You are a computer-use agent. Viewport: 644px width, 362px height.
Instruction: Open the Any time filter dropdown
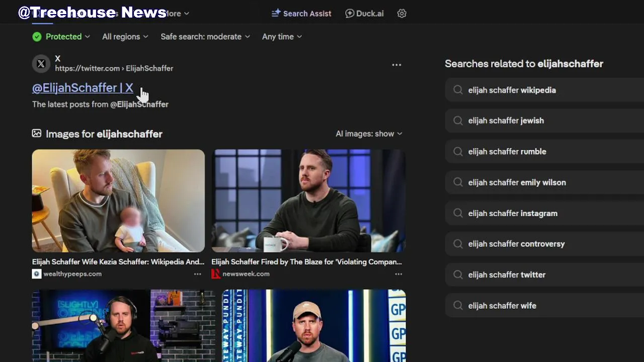click(x=282, y=37)
